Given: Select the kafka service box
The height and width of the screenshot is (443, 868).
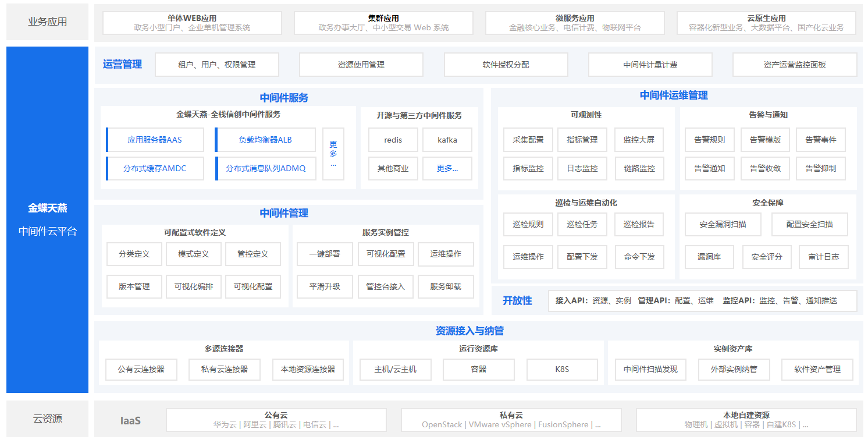Looking at the screenshot, I should pos(447,140).
